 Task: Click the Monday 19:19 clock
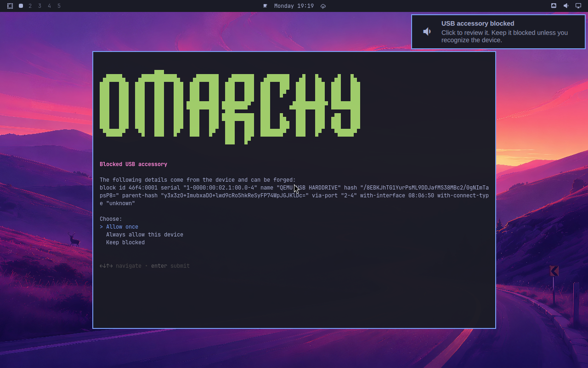click(x=294, y=6)
